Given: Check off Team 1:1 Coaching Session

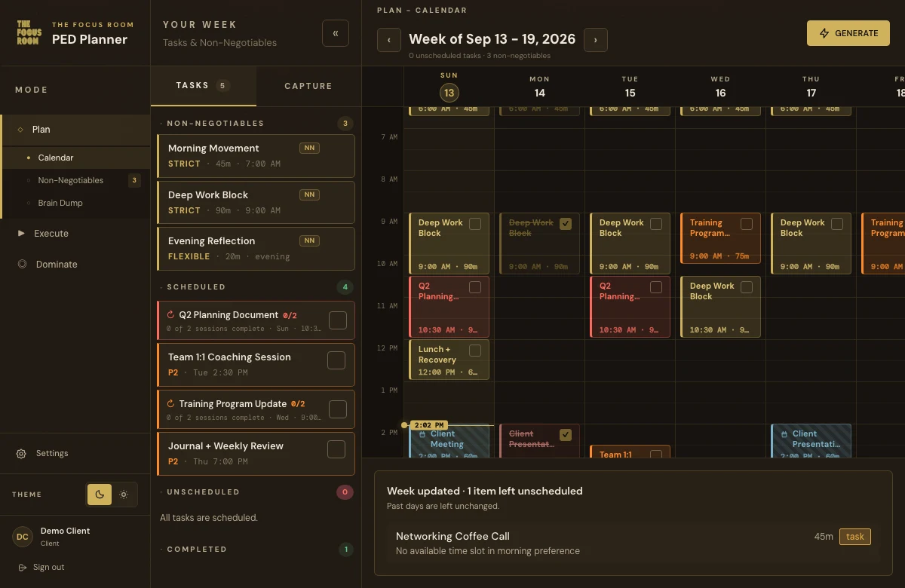Looking at the screenshot, I should (x=336, y=360).
